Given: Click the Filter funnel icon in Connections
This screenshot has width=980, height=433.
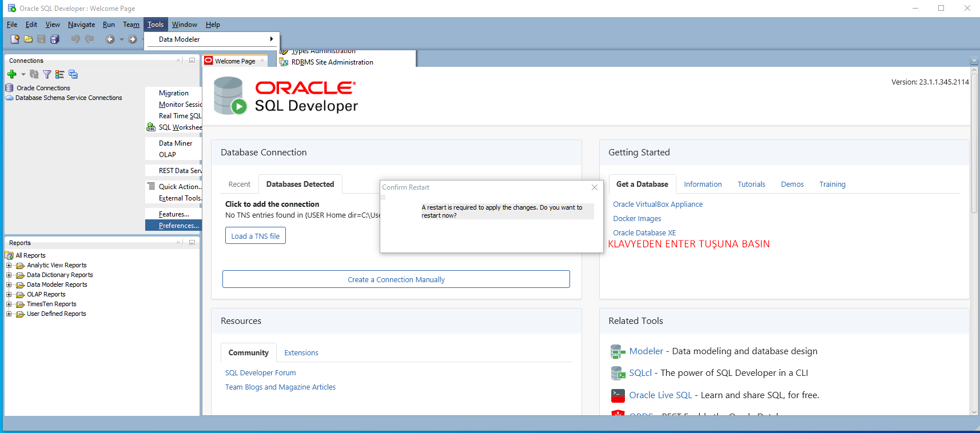Looking at the screenshot, I should point(47,74).
